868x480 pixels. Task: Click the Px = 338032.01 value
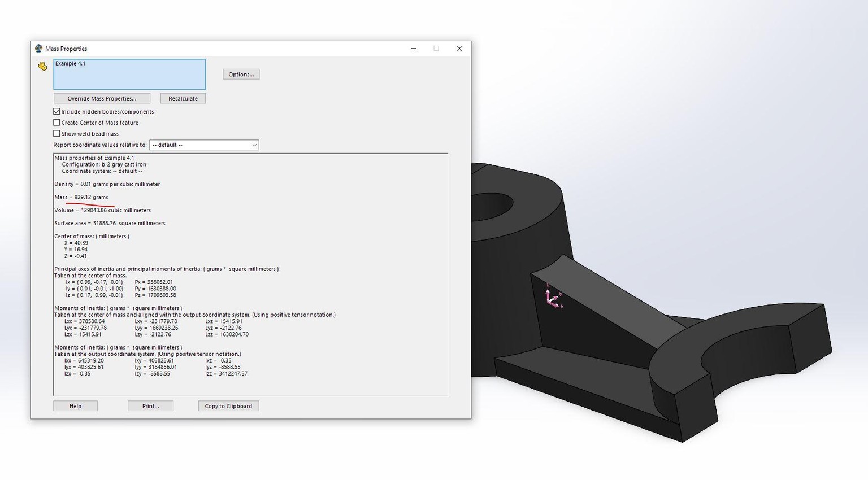(x=154, y=282)
